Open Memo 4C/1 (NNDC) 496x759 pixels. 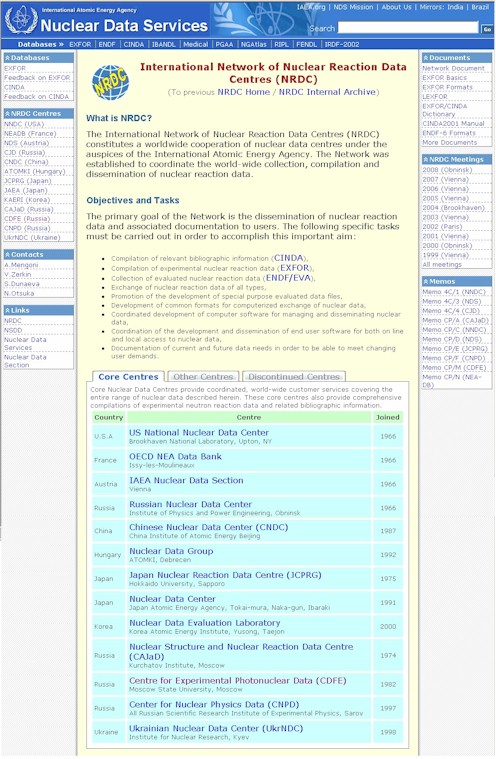tap(454, 292)
